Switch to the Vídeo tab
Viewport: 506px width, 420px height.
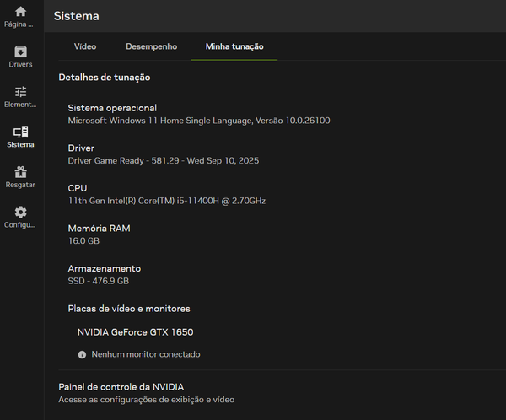(x=85, y=46)
